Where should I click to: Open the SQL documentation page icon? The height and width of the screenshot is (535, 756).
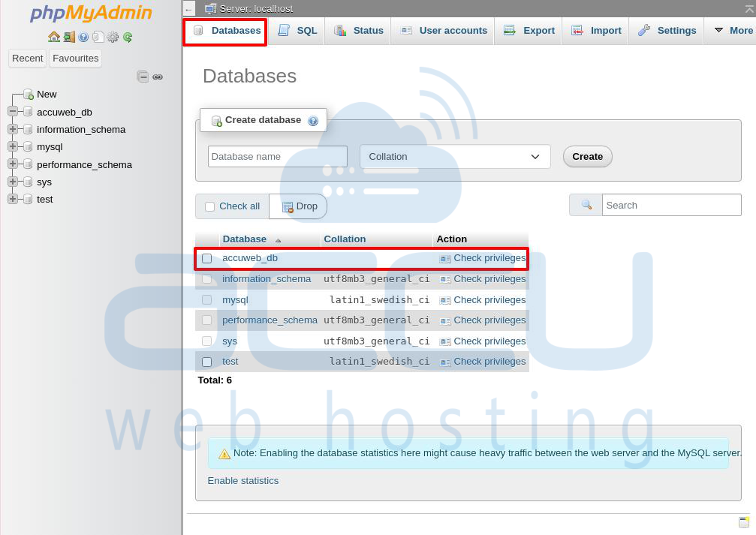point(98,37)
